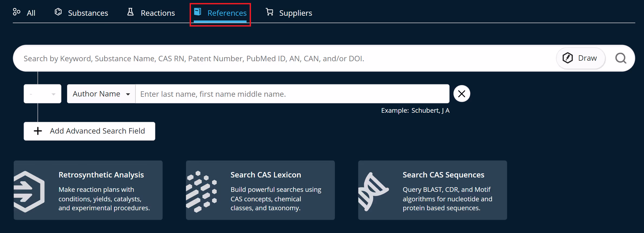Image resolution: width=644 pixels, height=233 pixels.
Task: Click the CAS Sequences DNA helix icon
Action: pyautogui.click(x=374, y=192)
